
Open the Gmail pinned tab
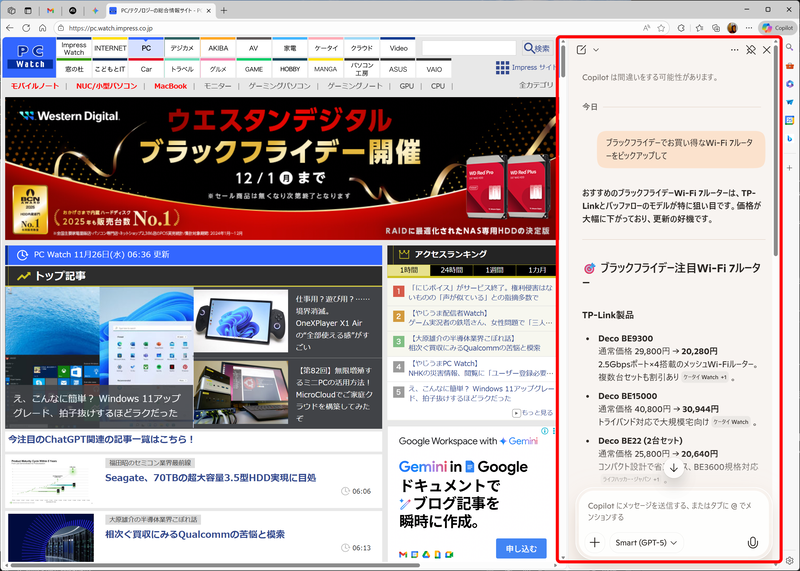[x=50, y=10]
